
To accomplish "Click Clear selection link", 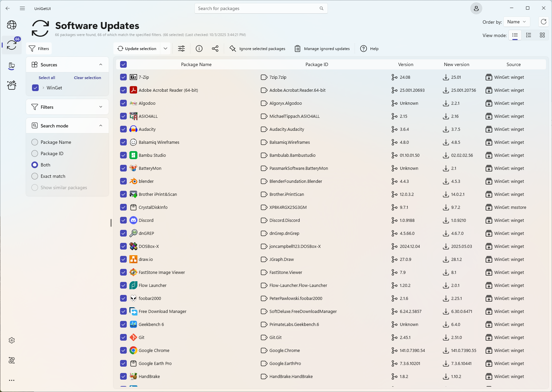I will point(87,78).
